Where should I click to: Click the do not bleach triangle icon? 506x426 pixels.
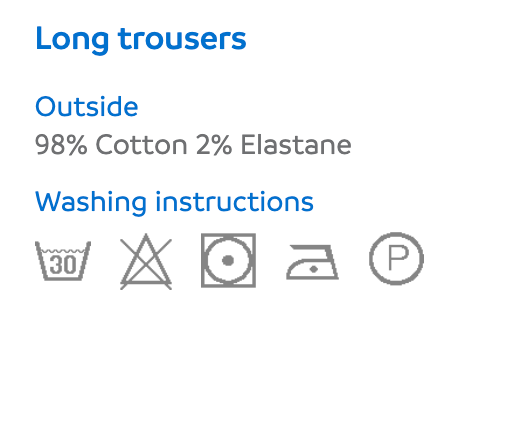coord(146,261)
